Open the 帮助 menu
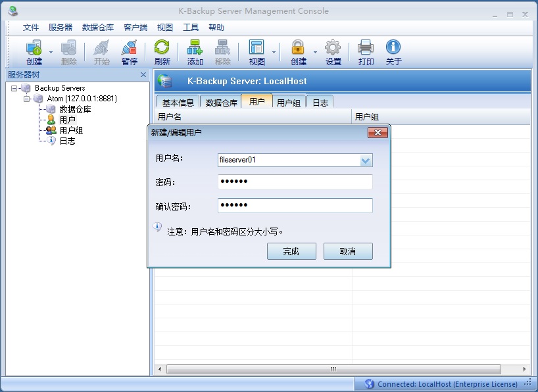 [216, 28]
